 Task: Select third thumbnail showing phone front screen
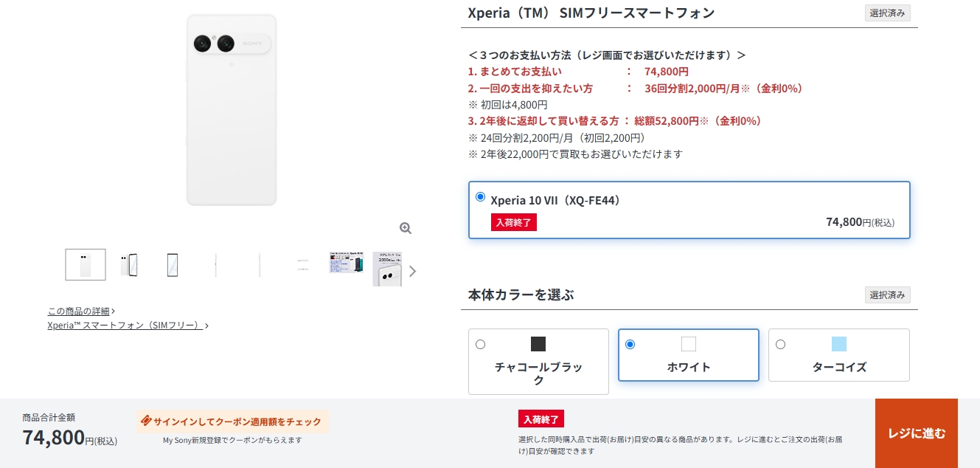point(172,264)
